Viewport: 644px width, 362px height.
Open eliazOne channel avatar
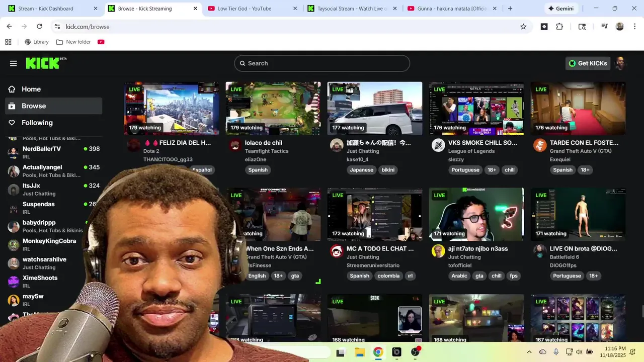pyautogui.click(x=234, y=145)
